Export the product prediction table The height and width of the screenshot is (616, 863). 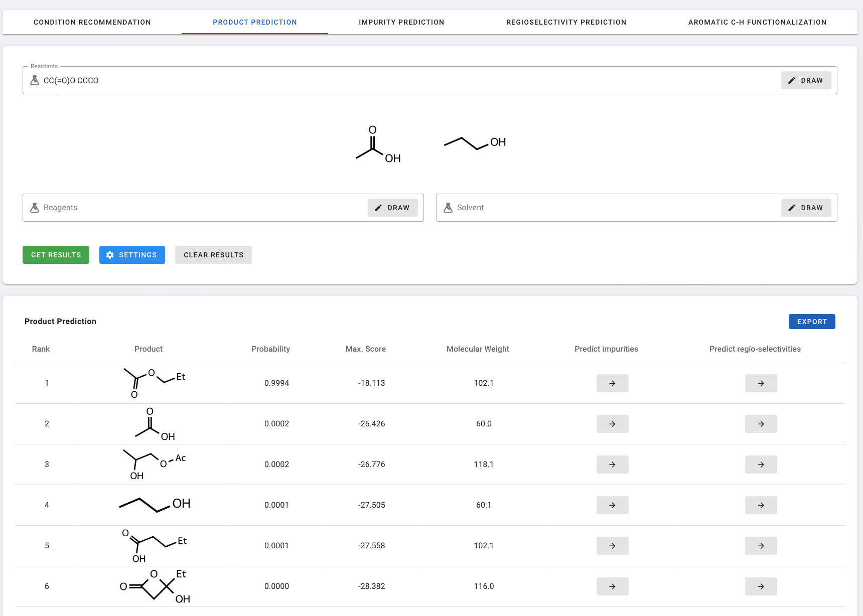click(x=812, y=322)
